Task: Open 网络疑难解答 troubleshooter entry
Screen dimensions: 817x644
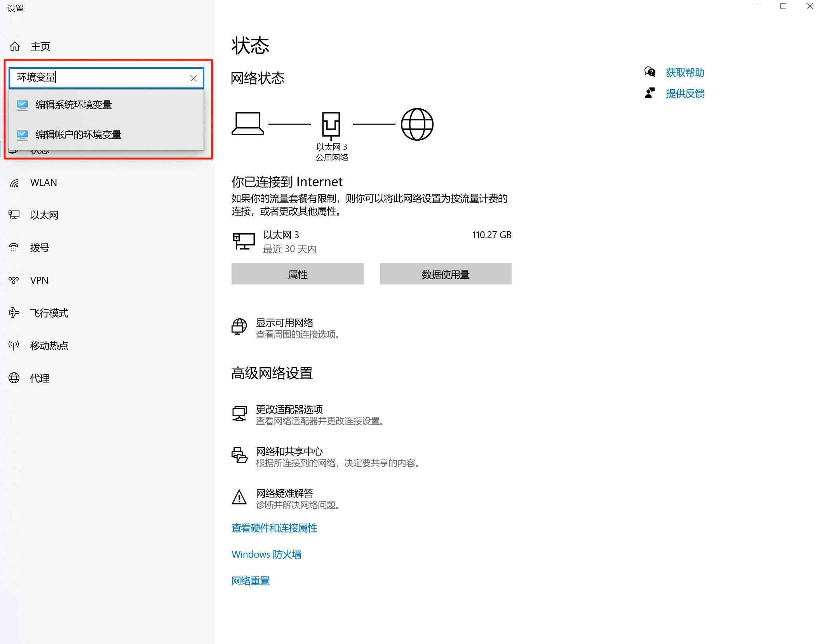Action: click(x=284, y=494)
